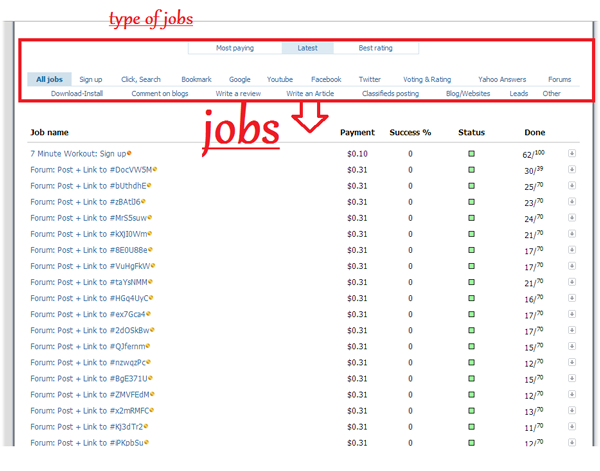Image resolution: width=600 pixels, height=471 pixels.
Task: Open Voting & Rating category
Action: (427, 80)
